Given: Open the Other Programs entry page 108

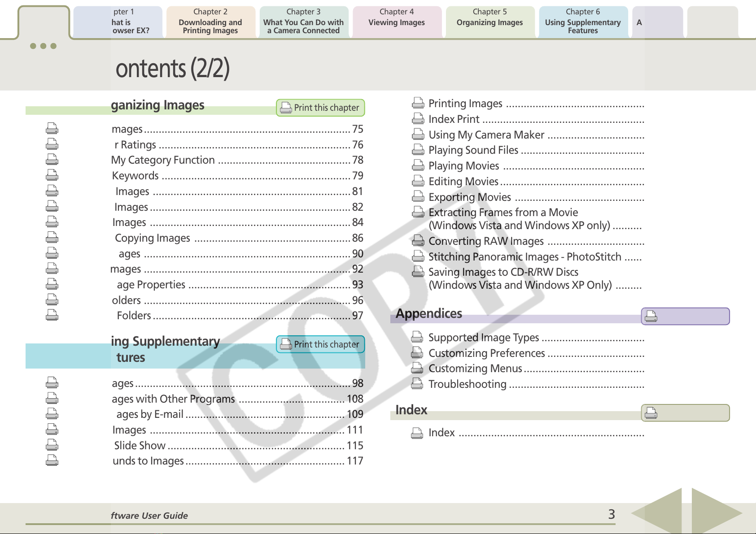Looking at the screenshot, I should pos(238,399).
